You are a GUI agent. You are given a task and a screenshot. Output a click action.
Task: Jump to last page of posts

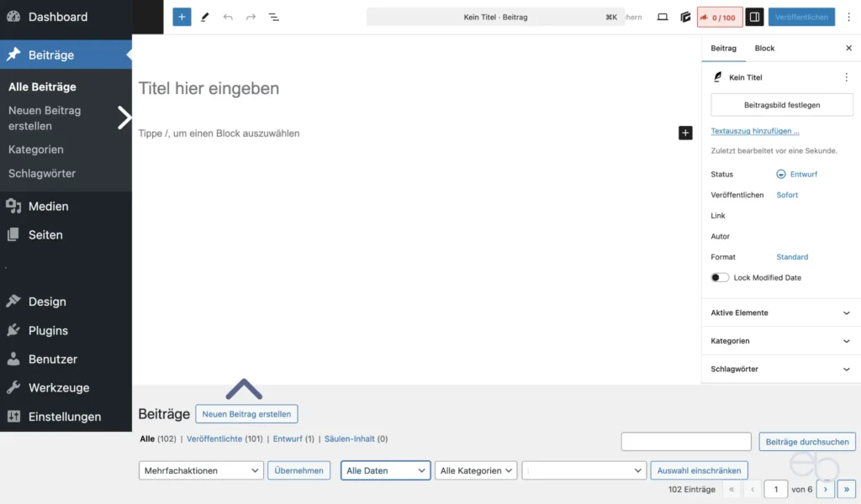[846, 489]
